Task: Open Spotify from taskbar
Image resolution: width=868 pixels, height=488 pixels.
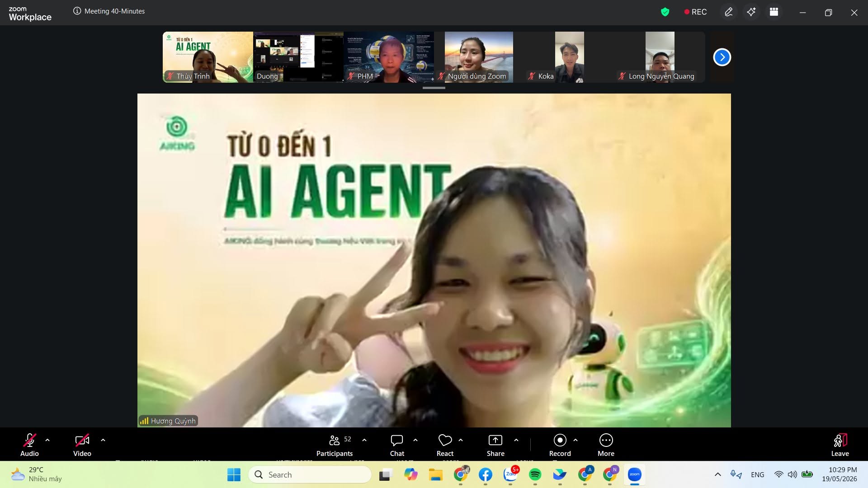Action: 535,474
